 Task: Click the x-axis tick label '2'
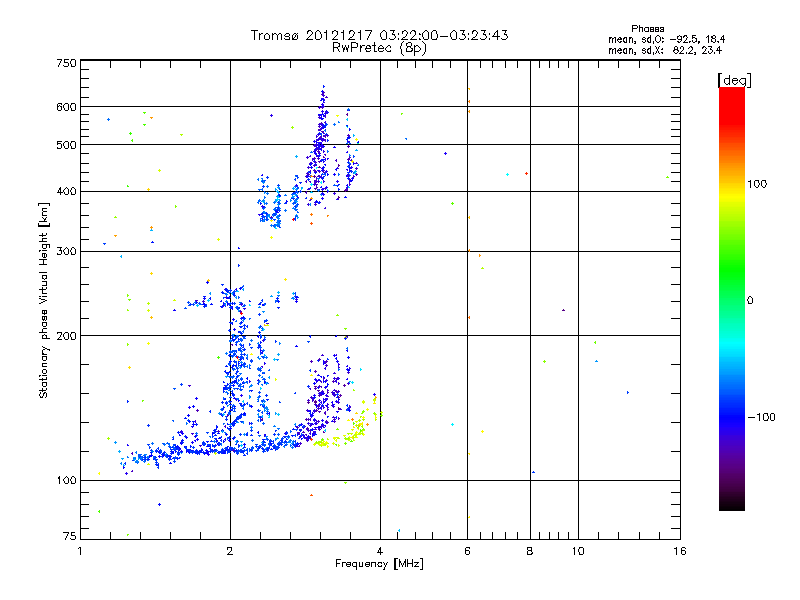(x=230, y=551)
